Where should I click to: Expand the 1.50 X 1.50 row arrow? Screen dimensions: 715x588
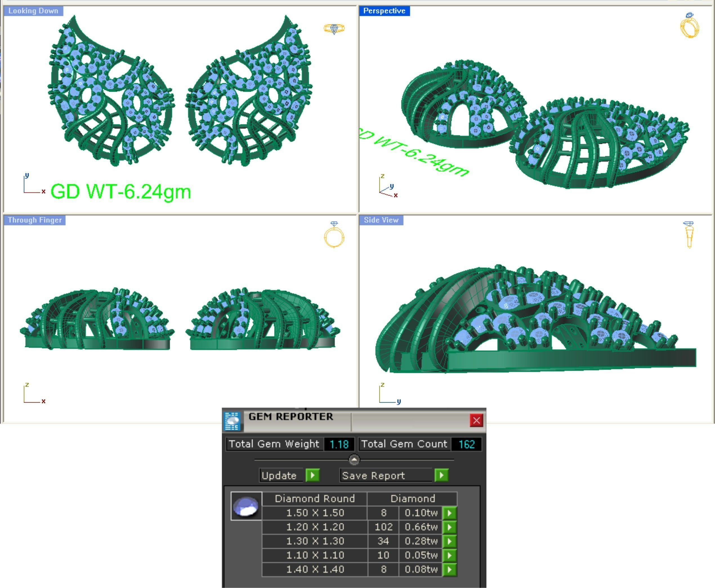tap(449, 513)
